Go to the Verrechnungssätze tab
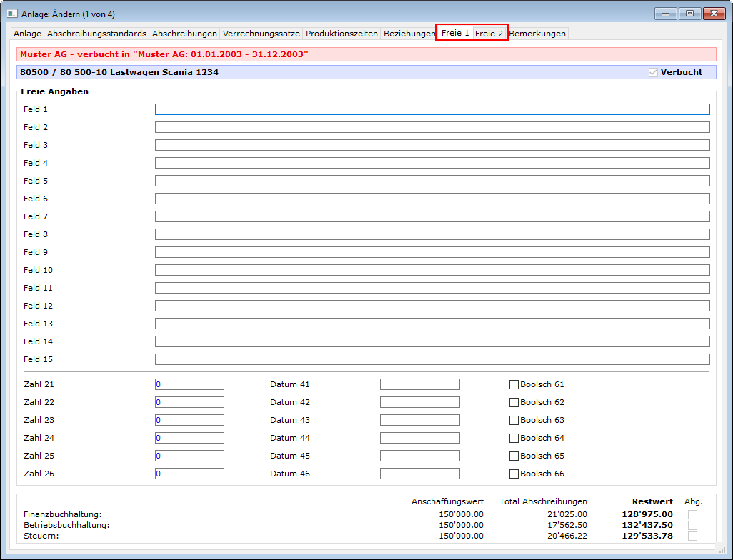Viewport: 733px width, 560px height. click(x=261, y=34)
